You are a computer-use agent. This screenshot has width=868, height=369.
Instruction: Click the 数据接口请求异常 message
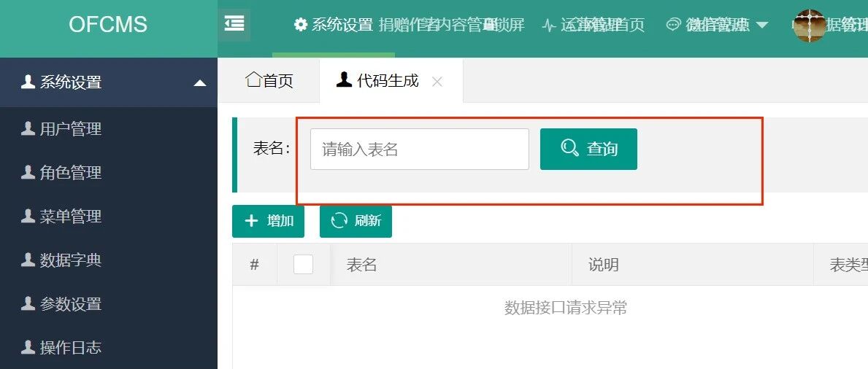(566, 308)
